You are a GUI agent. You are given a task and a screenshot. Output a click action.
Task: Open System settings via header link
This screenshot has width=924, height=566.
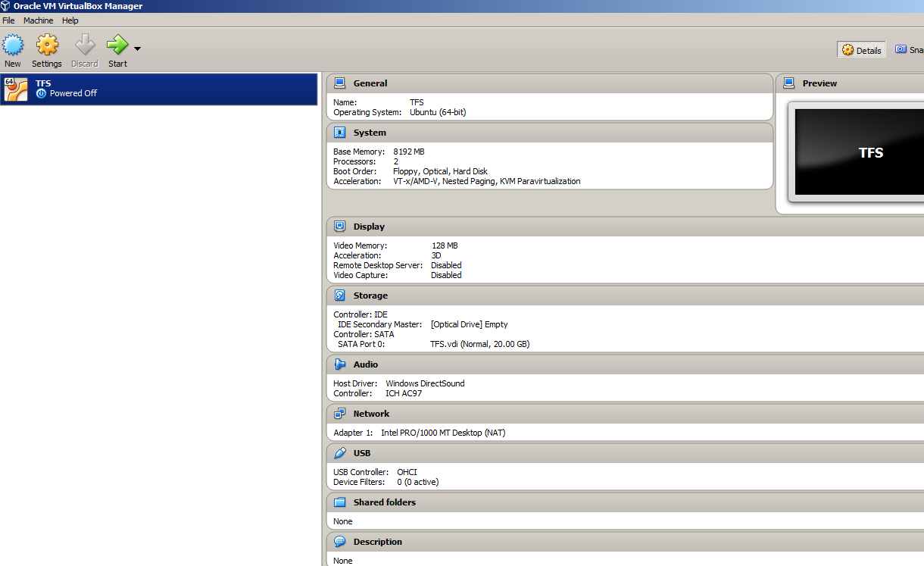(370, 133)
